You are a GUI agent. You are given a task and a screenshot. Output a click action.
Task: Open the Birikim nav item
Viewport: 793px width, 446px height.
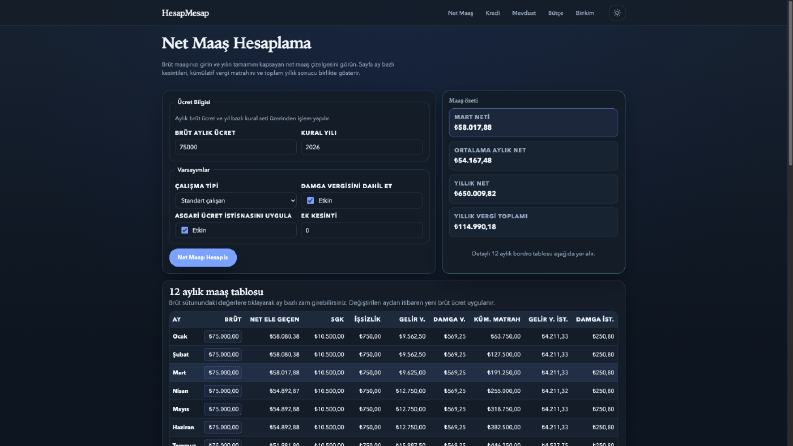coord(585,13)
